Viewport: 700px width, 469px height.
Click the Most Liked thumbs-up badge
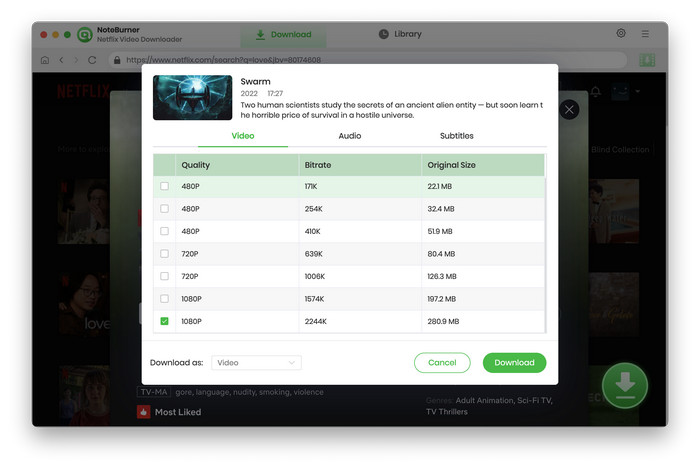pyautogui.click(x=143, y=412)
